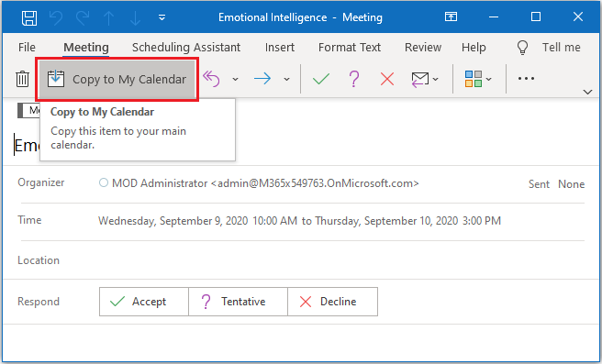This screenshot has width=602, height=364.
Task: Go to Next Item down arrow
Action: [x=135, y=17]
